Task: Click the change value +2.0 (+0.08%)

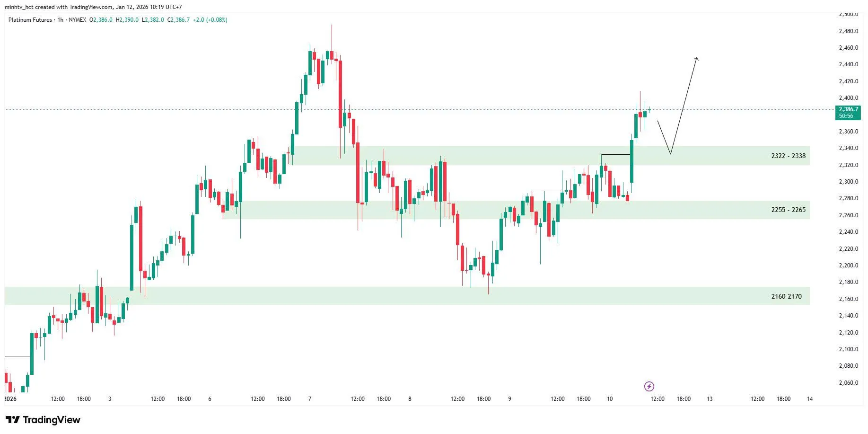Action: pos(210,20)
